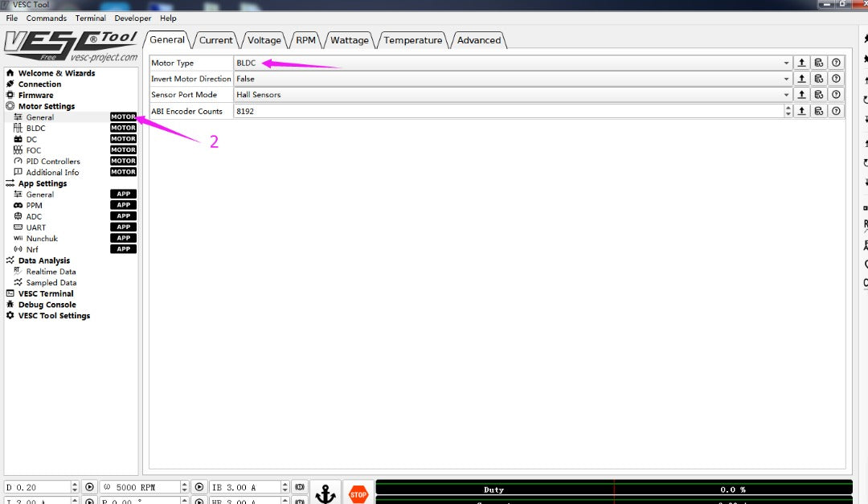Open Invert Motor Direction False dropdown
868x504 pixels.
pyautogui.click(x=513, y=79)
